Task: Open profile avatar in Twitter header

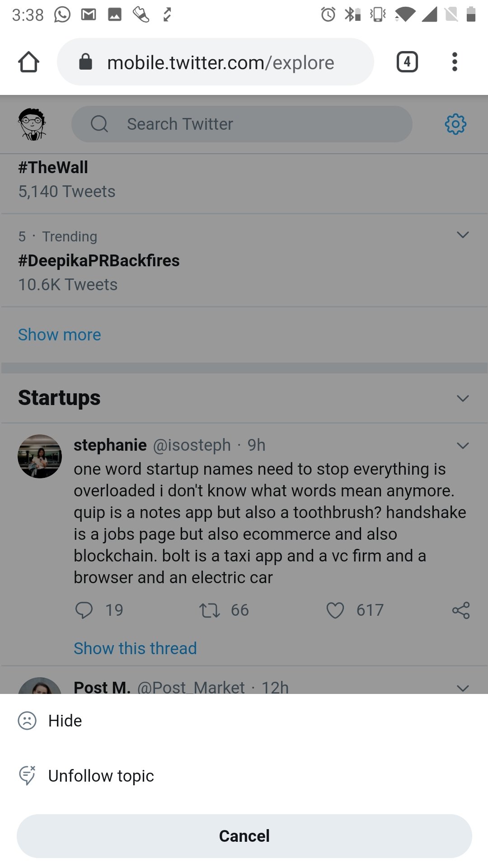Action: click(32, 124)
